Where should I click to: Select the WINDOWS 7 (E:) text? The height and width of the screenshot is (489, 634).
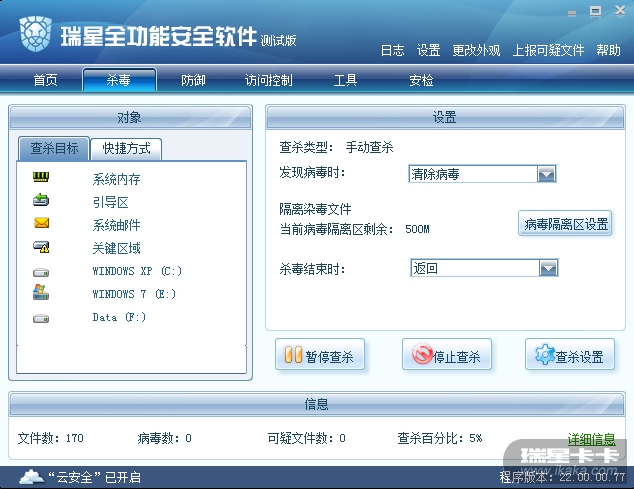coord(134,294)
